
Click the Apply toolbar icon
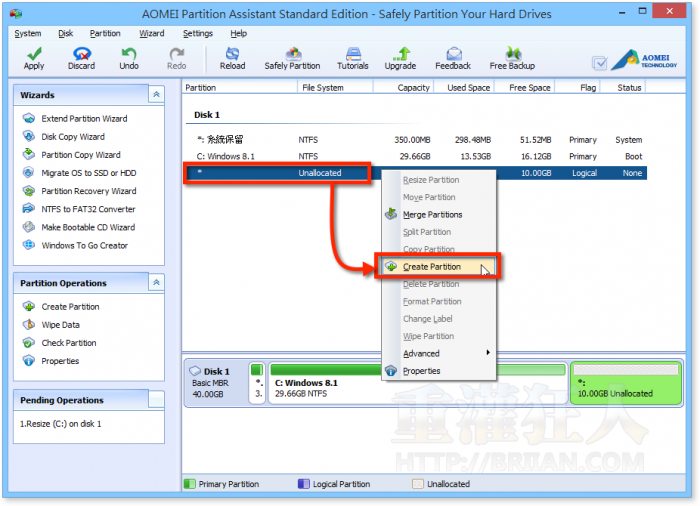[33, 58]
